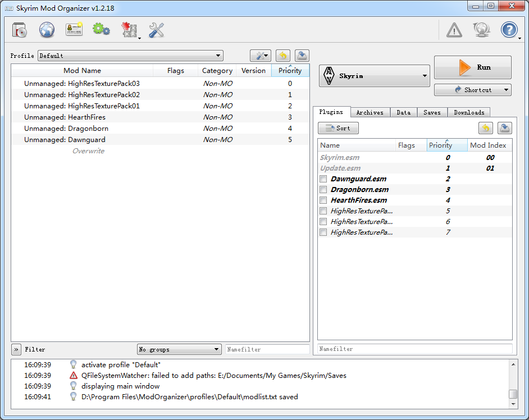Viewport: 529px width, 420px height.
Task: Open the Profile Default dropdown
Action: click(130, 56)
